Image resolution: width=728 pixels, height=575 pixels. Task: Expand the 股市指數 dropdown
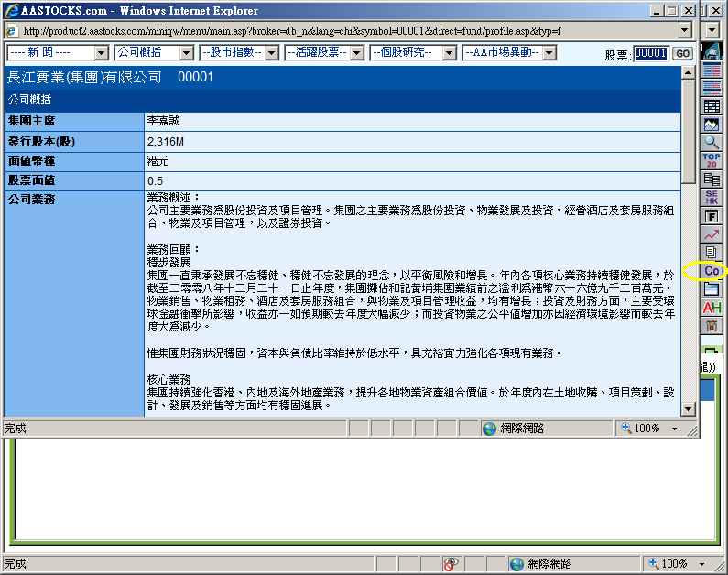pyautogui.click(x=239, y=52)
